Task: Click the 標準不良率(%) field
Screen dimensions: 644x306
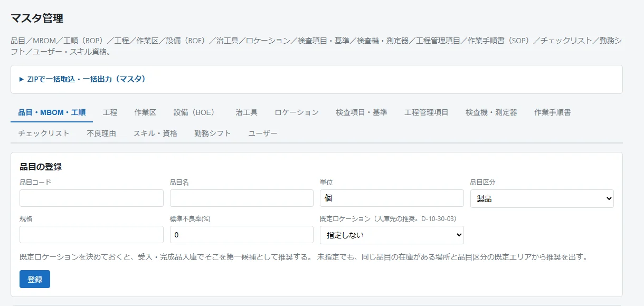Action: pyautogui.click(x=242, y=235)
